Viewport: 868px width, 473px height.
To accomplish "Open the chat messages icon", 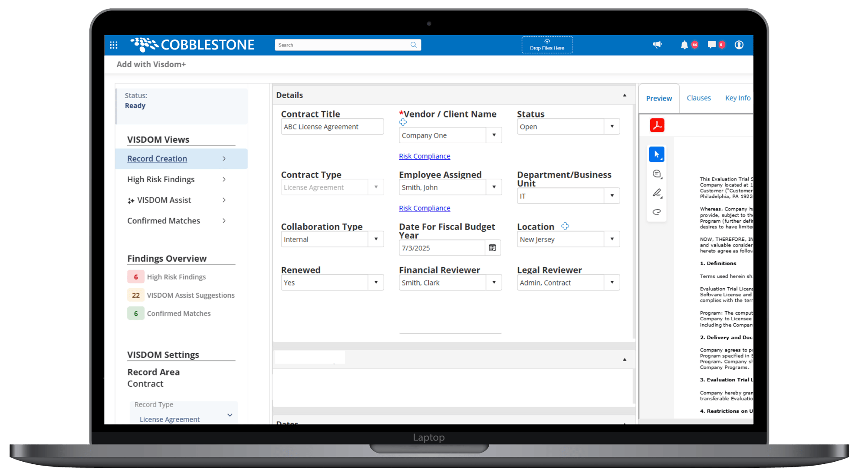I will [x=712, y=45].
